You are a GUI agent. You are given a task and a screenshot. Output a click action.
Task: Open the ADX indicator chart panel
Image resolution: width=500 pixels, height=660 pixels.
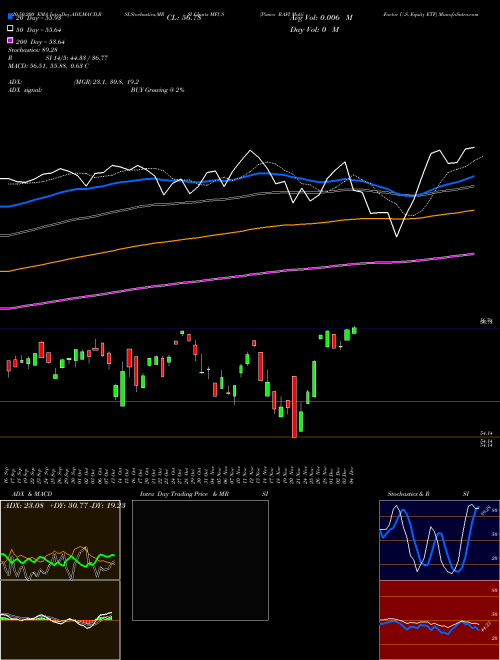tap(60, 540)
